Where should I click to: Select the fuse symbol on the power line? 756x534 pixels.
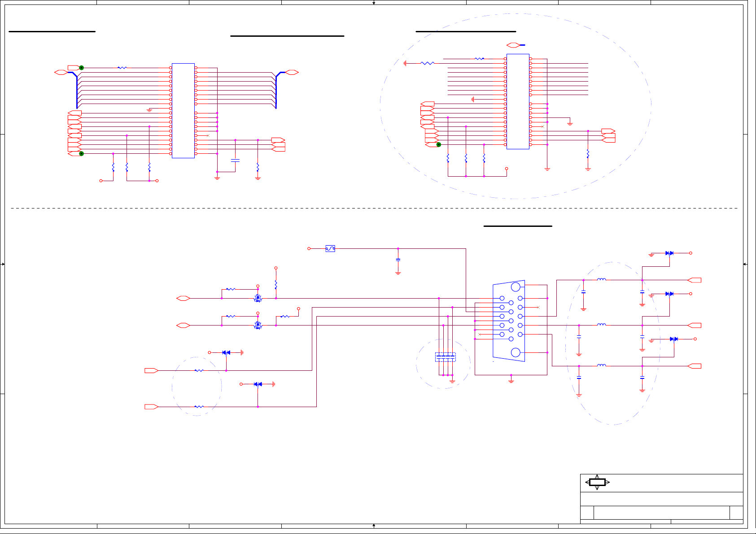pyautogui.click(x=330, y=248)
